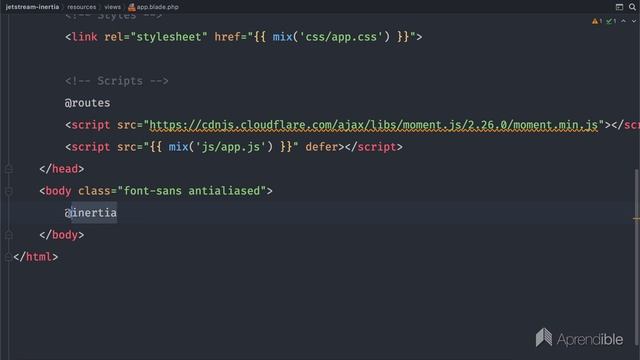Select resources in the breadcrumb
Viewport: 640px width, 360px height.
82,7
